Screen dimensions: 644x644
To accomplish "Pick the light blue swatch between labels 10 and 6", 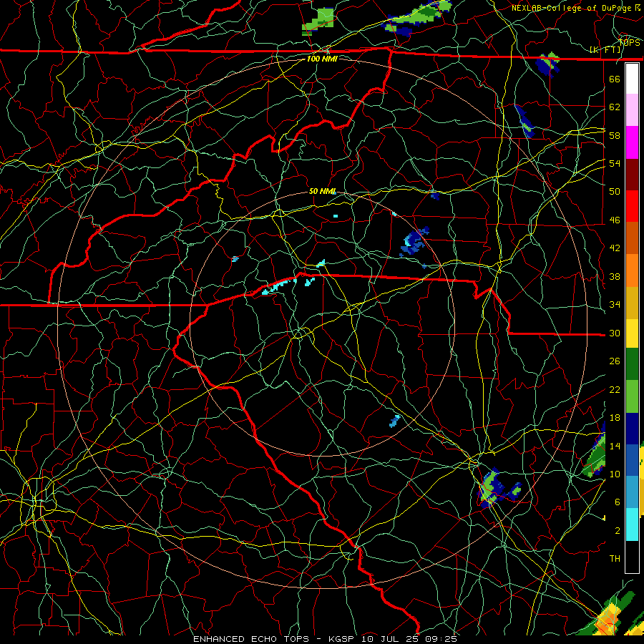I will point(632,492).
